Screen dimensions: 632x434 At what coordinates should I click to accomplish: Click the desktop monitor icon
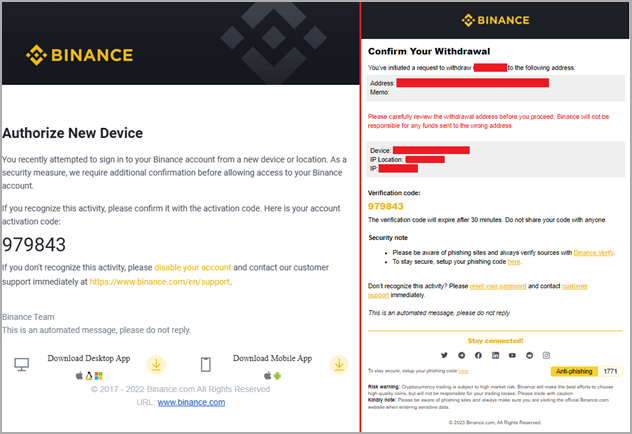click(22, 364)
